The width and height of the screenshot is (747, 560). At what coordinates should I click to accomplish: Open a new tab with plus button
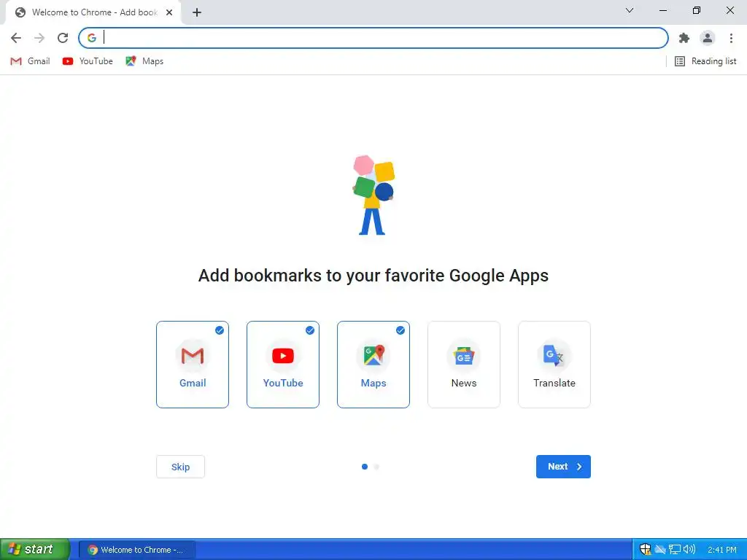197,12
